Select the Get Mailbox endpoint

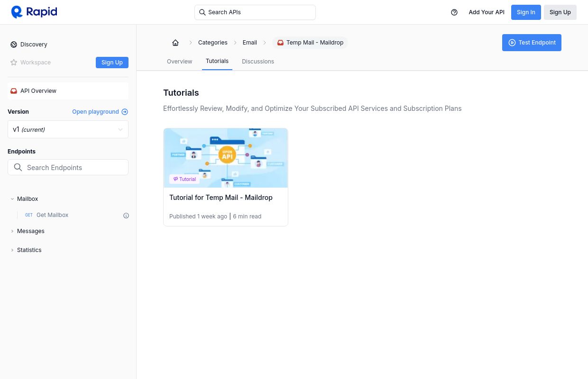52,215
